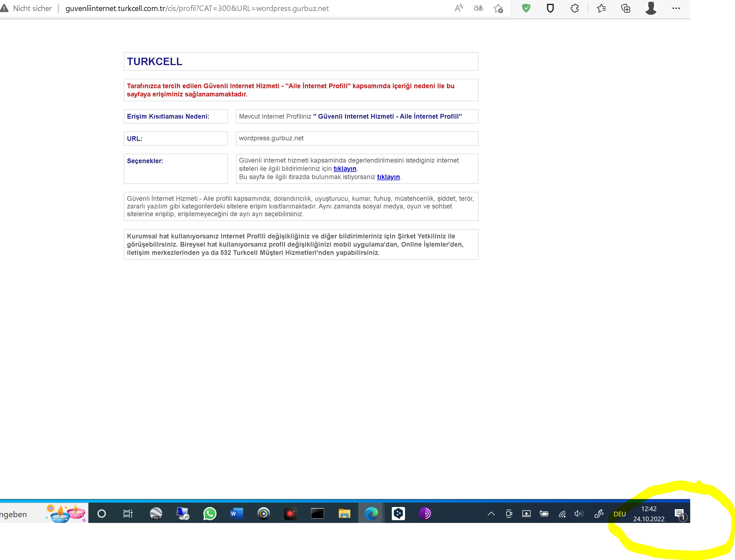Viewport: 735px width, 560px height.
Task: Open the purple Tor Browser icon in taskbar
Action: point(425,514)
